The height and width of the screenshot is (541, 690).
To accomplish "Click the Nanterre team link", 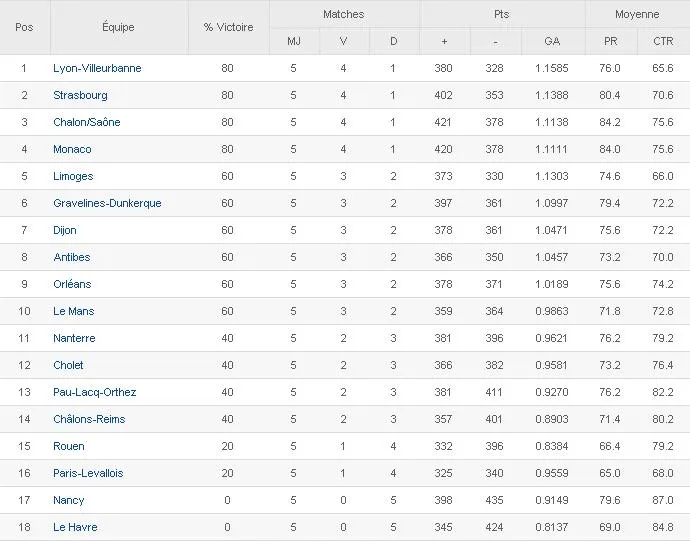I will tap(74, 338).
